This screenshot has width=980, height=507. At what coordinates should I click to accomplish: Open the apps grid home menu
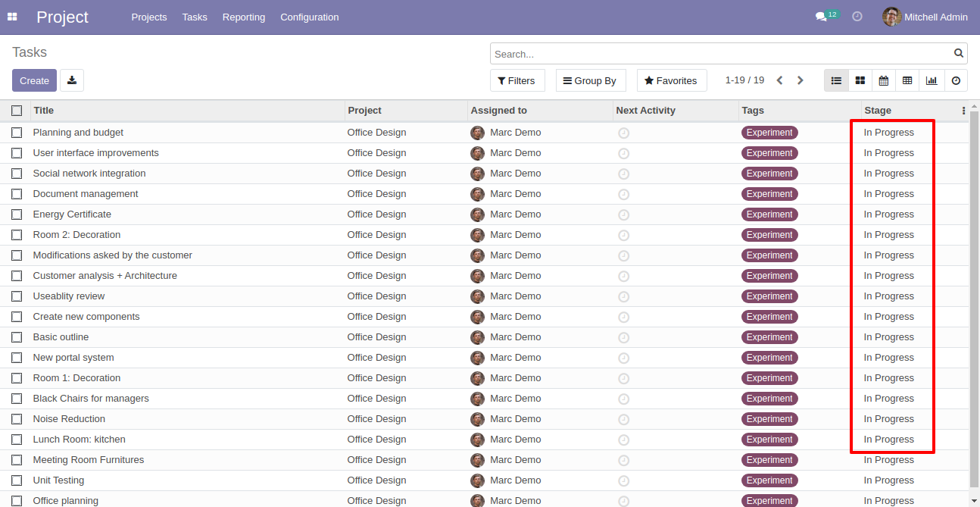(x=12, y=17)
